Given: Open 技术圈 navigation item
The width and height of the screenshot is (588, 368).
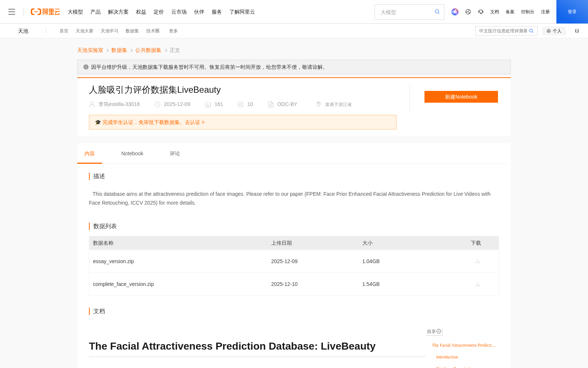Looking at the screenshot, I should (x=153, y=31).
